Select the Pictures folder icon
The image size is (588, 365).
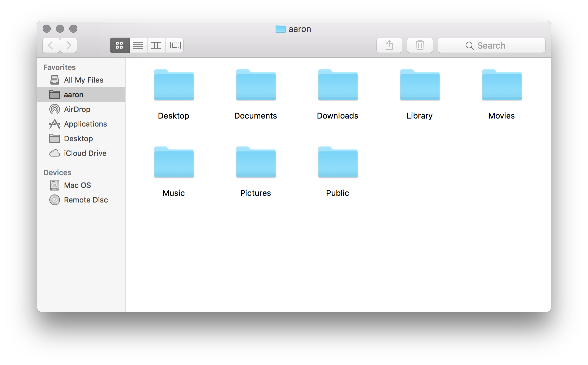pos(256,162)
